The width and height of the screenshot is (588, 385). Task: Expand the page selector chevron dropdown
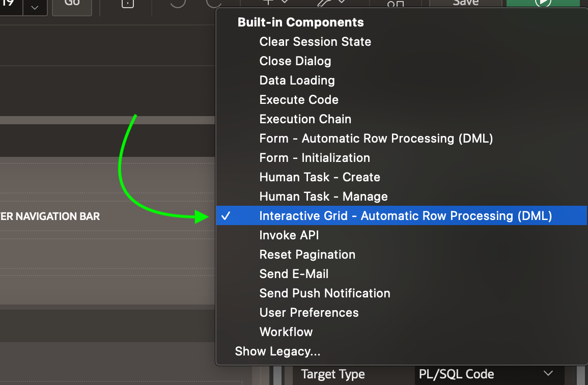(35, 7)
